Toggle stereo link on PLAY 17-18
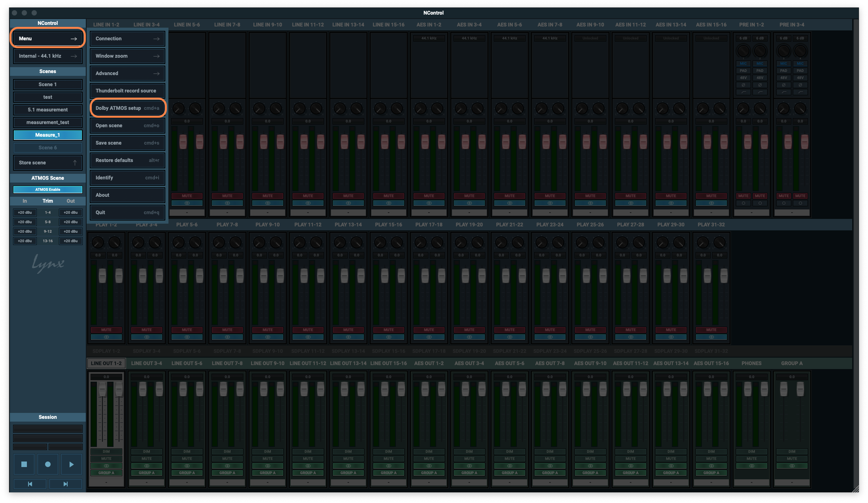This screenshot has height=503, width=868. click(x=429, y=337)
